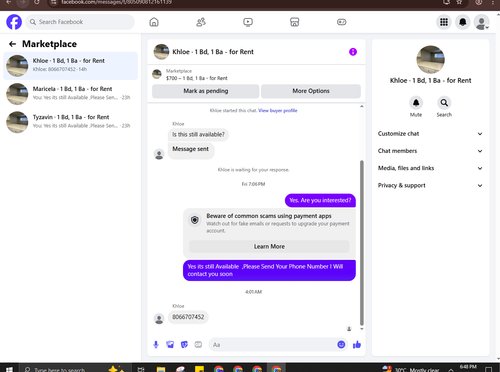Click the chat header title text
This screenshot has height=372, width=500.
213,52
